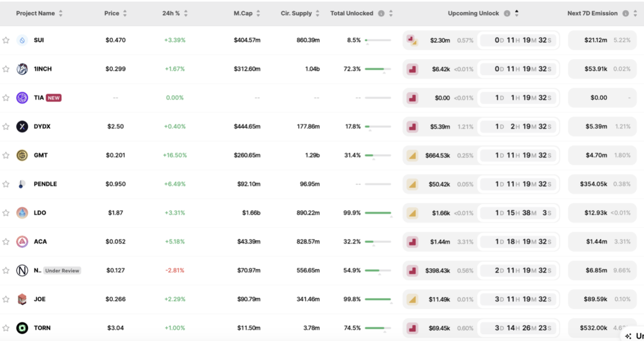Click the GMT token logo icon

pos(22,155)
